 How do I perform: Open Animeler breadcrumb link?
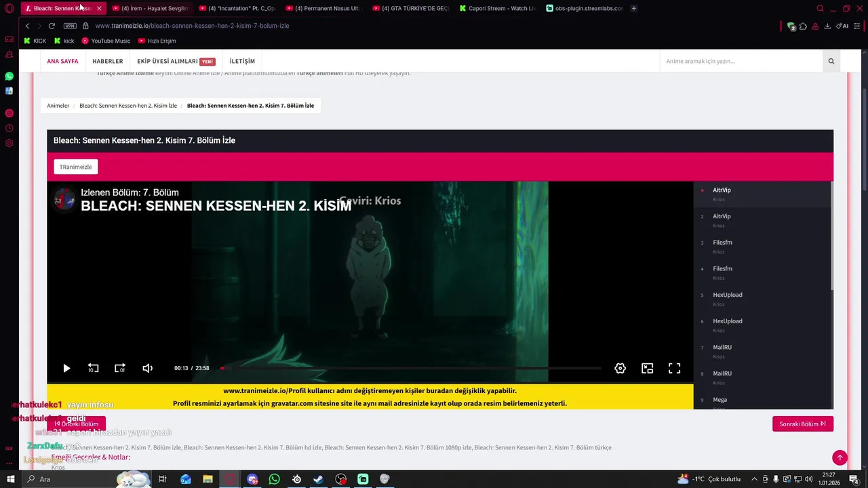pos(58,106)
